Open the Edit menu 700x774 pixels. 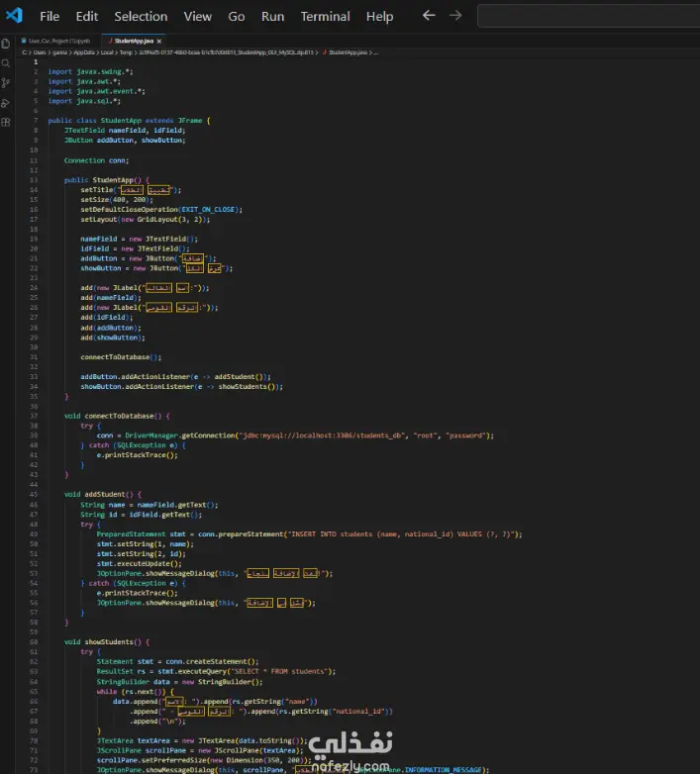[x=86, y=16]
